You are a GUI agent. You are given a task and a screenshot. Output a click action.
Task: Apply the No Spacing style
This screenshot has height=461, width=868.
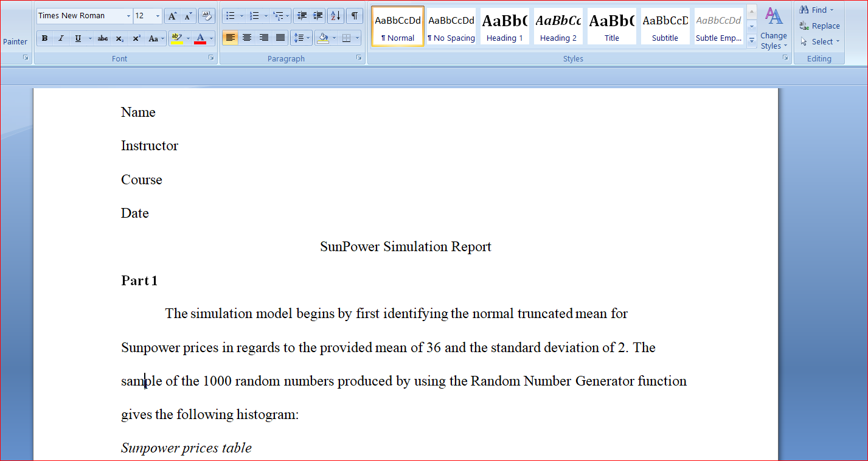pyautogui.click(x=451, y=26)
